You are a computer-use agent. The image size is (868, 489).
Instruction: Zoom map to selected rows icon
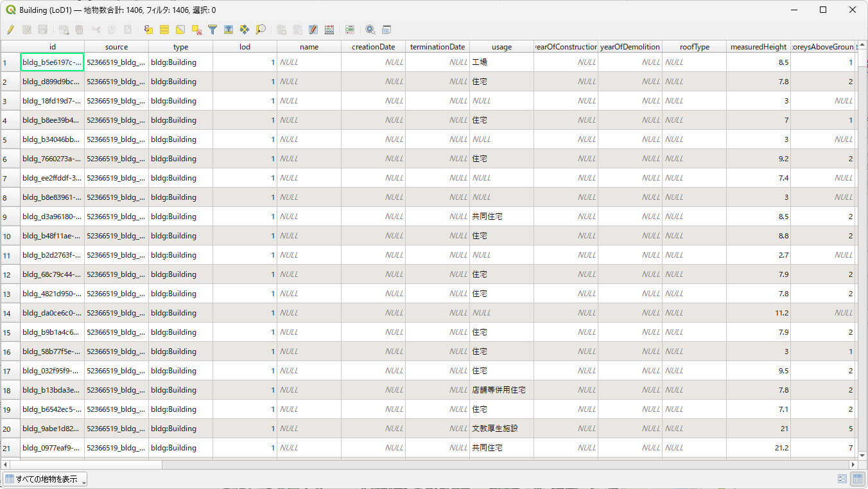tap(261, 30)
